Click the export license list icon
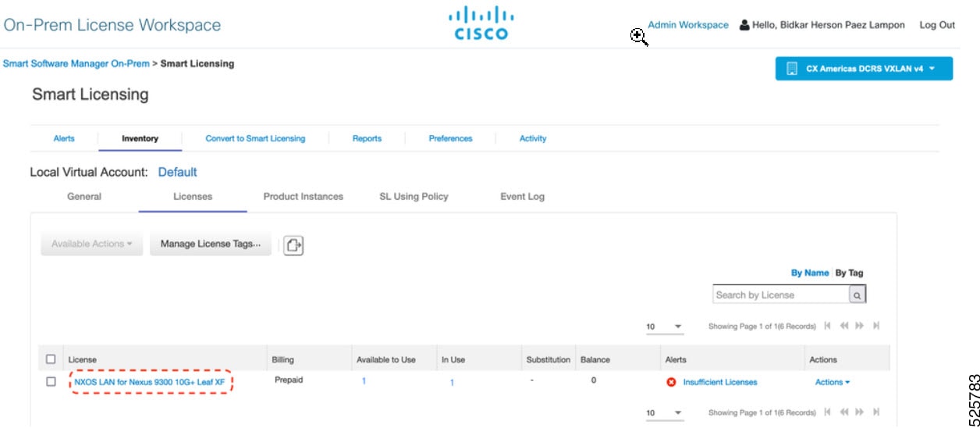Viewport: 980px width, 428px height. point(293,244)
